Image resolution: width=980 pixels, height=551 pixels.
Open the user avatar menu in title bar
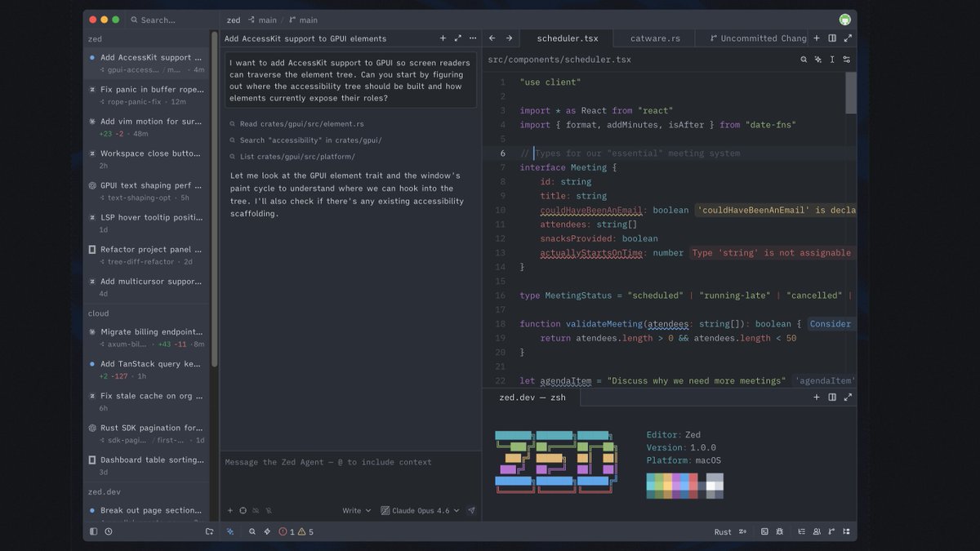tap(844, 20)
